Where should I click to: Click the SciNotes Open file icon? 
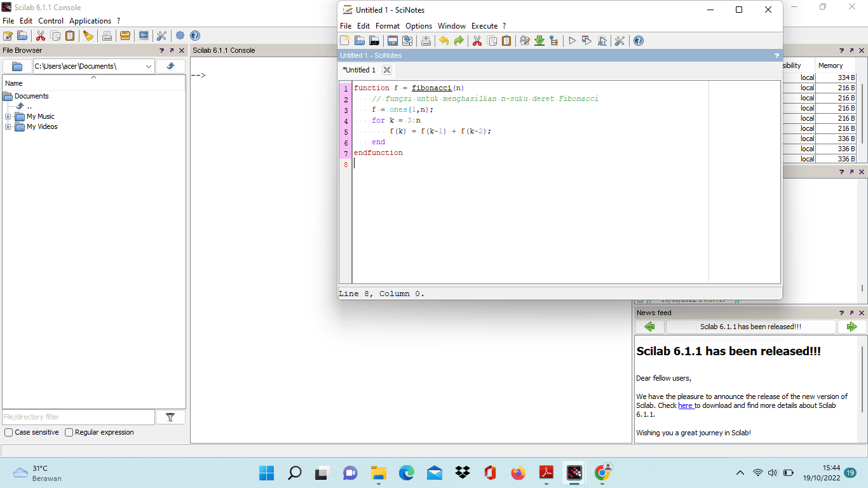point(360,41)
